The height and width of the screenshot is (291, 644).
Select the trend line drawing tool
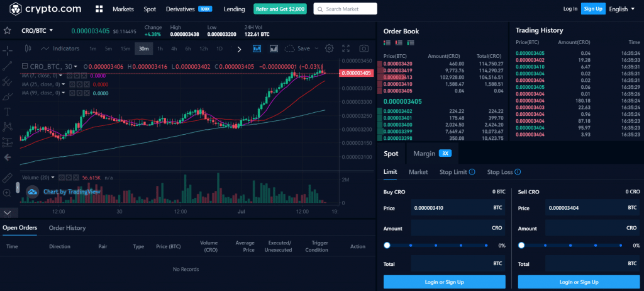click(x=7, y=66)
